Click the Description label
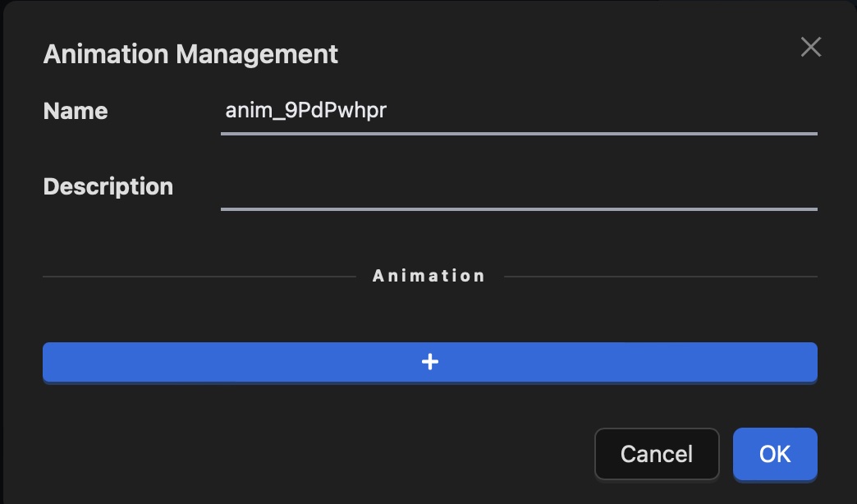 click(108, 186)
